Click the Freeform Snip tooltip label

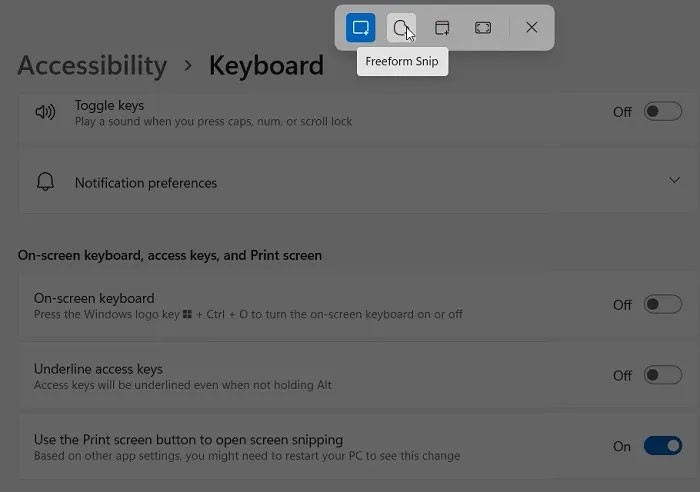click(401, 62)
